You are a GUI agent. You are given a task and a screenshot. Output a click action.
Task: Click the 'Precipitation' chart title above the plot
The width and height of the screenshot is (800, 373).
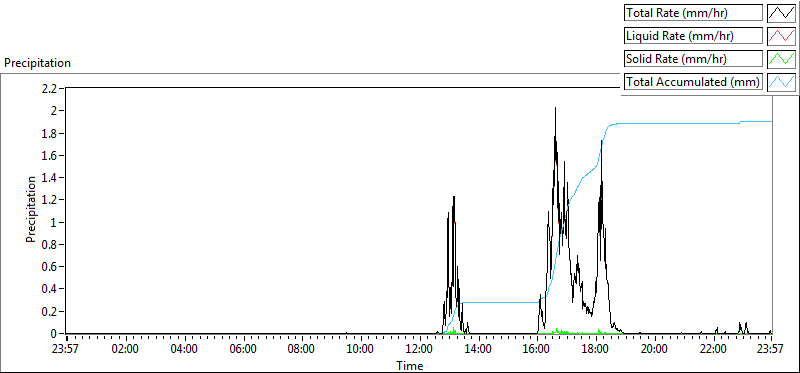click(37, 63)
